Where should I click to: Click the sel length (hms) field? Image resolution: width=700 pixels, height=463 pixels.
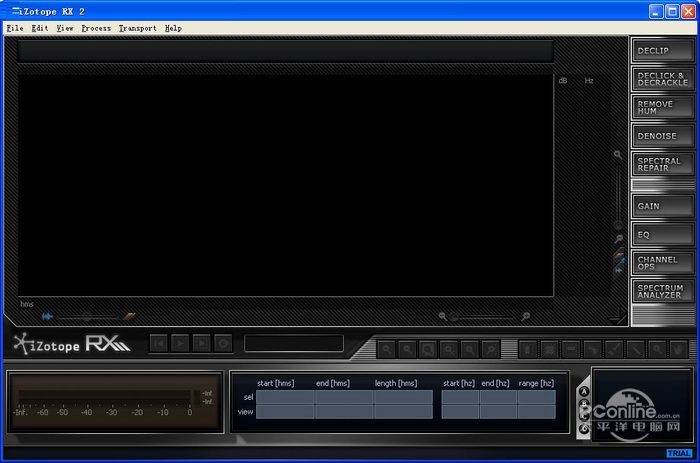pyautogui.click(x=403, y=397)
